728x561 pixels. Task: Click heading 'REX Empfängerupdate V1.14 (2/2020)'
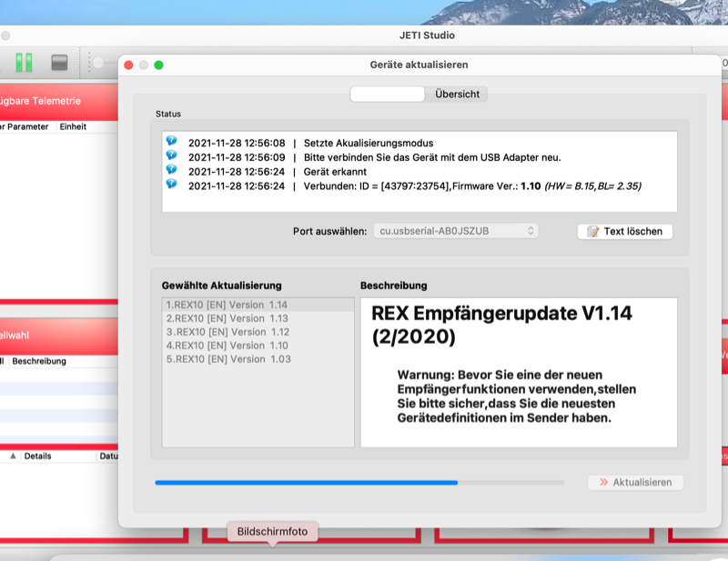click(x=501, y=325)
